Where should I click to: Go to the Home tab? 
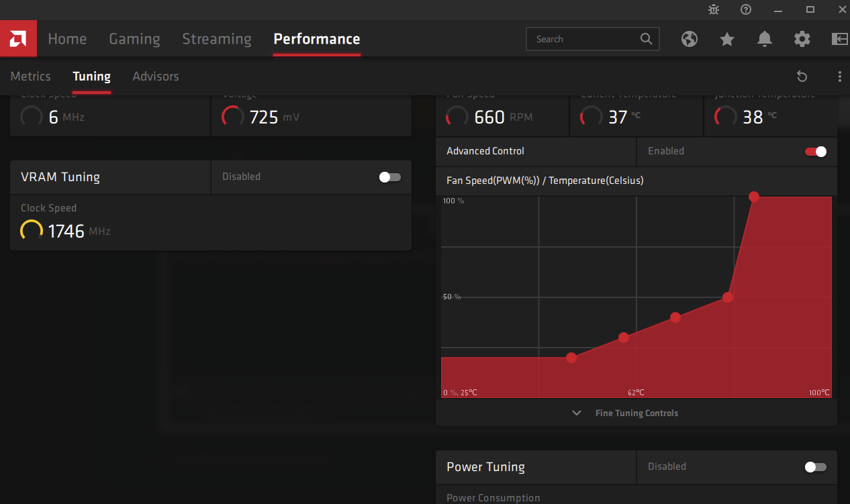click(x=67, y=39)
